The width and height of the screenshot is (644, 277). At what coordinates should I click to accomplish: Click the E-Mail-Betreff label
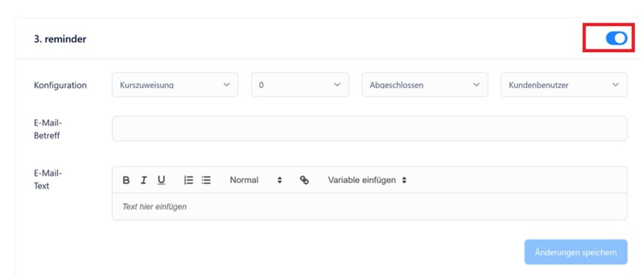48,129
